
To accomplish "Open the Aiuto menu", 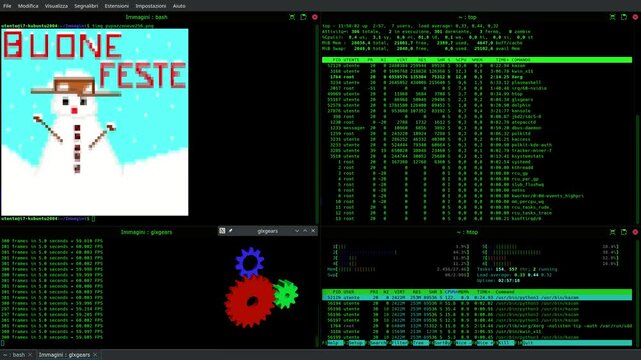I will (x=179, y=6).
